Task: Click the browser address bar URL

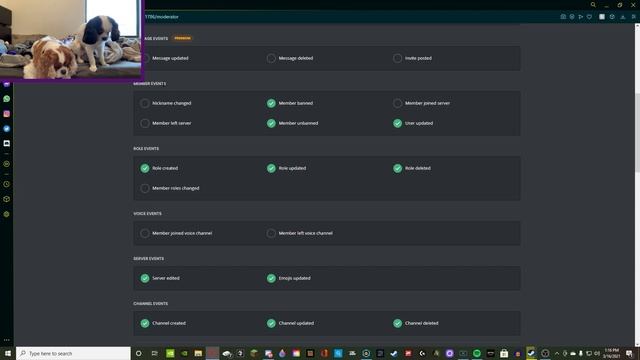Action: [x=162, y=17]
